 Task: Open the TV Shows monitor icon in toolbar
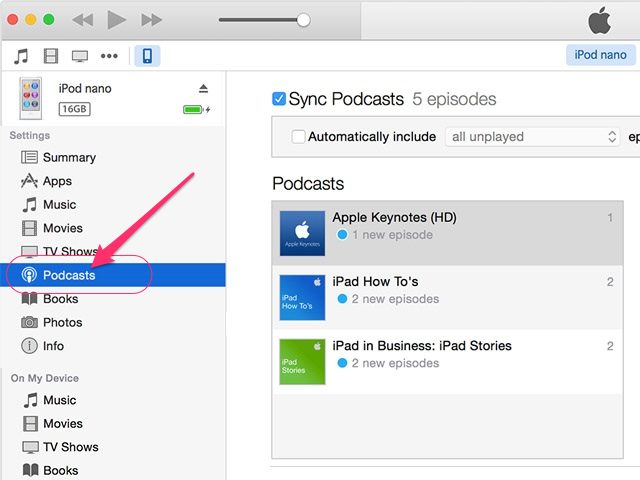click(x=80, y=56)
